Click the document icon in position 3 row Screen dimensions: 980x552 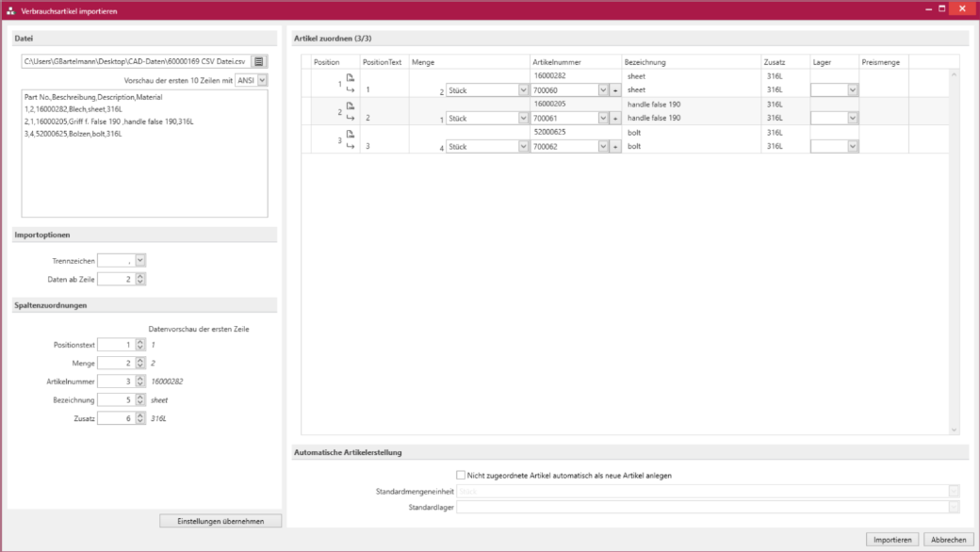[x=350, y=134]
